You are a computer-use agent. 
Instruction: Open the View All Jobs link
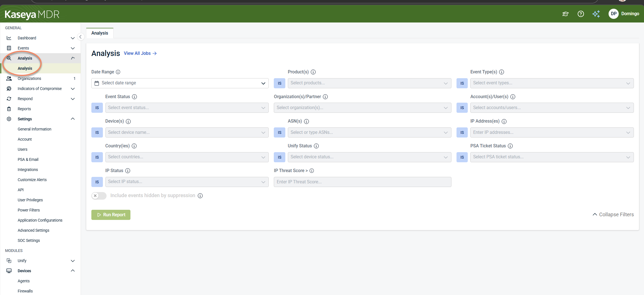click(x=140, y=53)
